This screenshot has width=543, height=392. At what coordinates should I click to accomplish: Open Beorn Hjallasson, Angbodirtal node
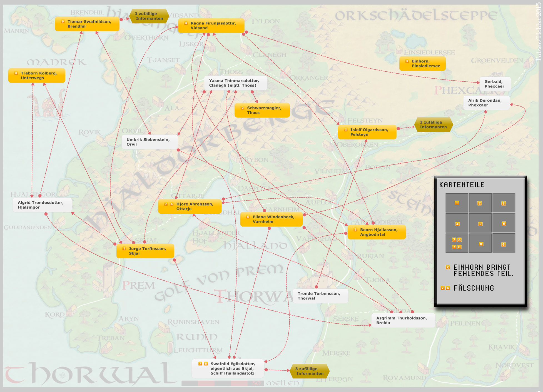click(377, 232)
